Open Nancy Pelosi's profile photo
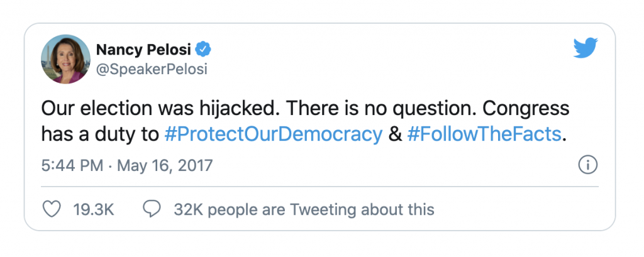Image resolution: width=644 pixels, height=257 pixels. [x=65, y=58]
